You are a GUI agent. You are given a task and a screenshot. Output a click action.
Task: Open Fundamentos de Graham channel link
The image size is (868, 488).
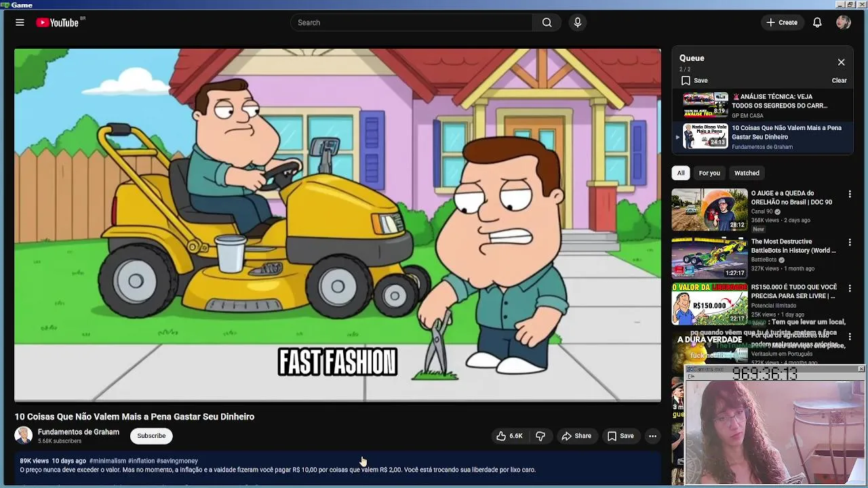pyautogui.click(x=79, y=432)
